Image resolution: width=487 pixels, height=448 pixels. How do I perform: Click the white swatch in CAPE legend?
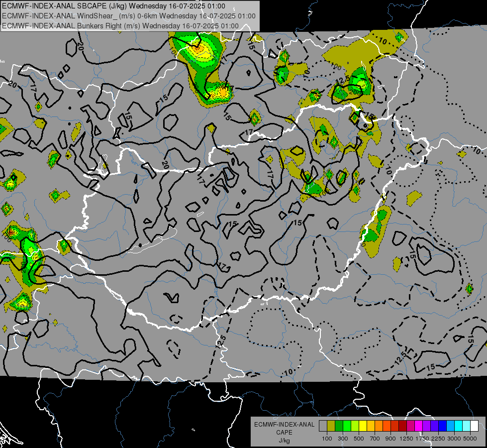(474, 426)
